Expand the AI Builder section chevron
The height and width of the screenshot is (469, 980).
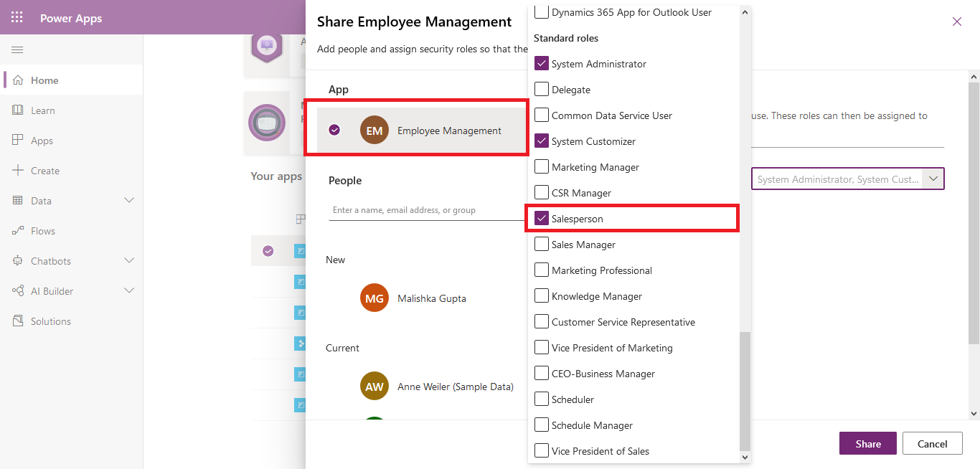(129, 290)
